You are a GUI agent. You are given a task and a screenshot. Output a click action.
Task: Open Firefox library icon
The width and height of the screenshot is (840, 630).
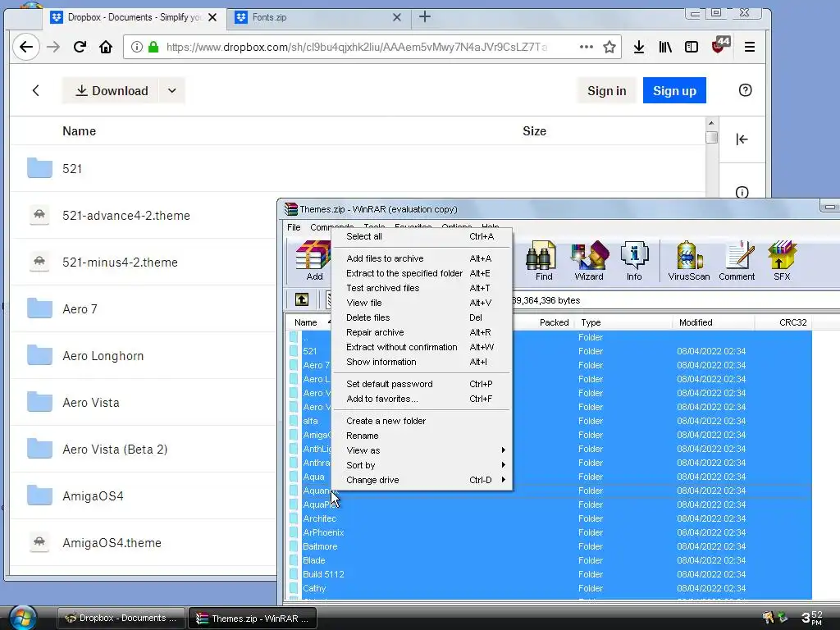[664, 47]
